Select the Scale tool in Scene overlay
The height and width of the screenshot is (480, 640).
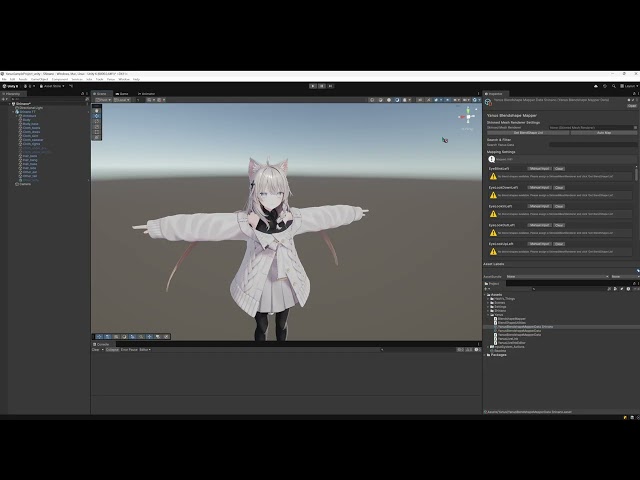click(97, 127)
